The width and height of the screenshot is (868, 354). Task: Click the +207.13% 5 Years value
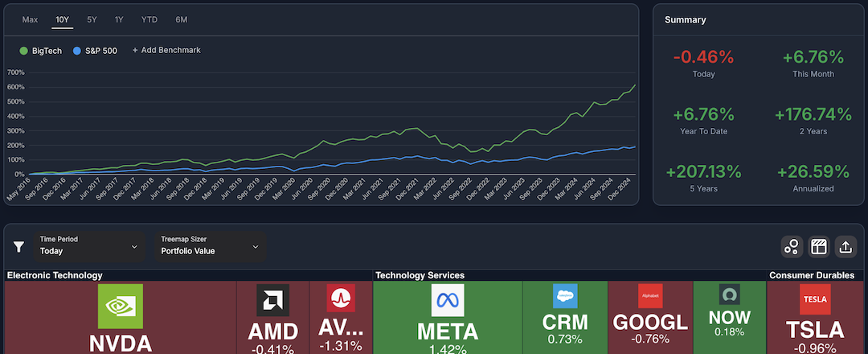pos(703,171)
